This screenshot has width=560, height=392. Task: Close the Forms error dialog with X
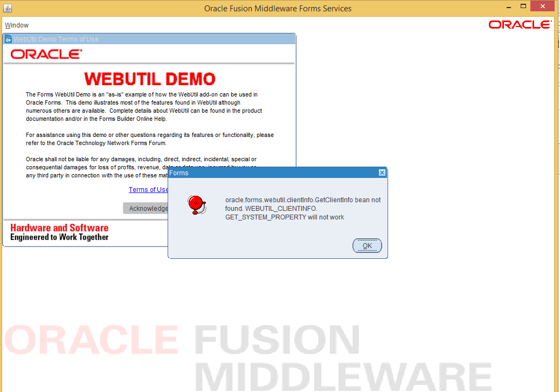coord(382,173)
